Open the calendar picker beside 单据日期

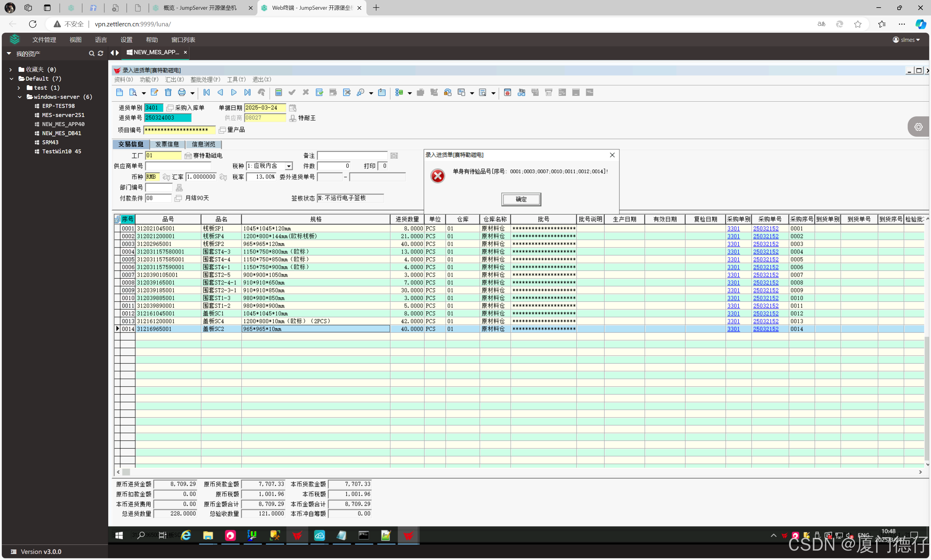click(x=292, y=108)
